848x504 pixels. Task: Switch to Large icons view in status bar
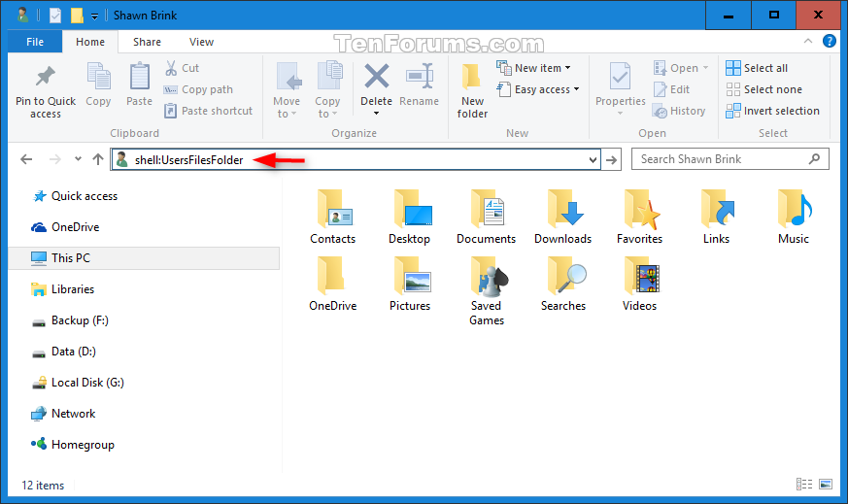point(826,484)
